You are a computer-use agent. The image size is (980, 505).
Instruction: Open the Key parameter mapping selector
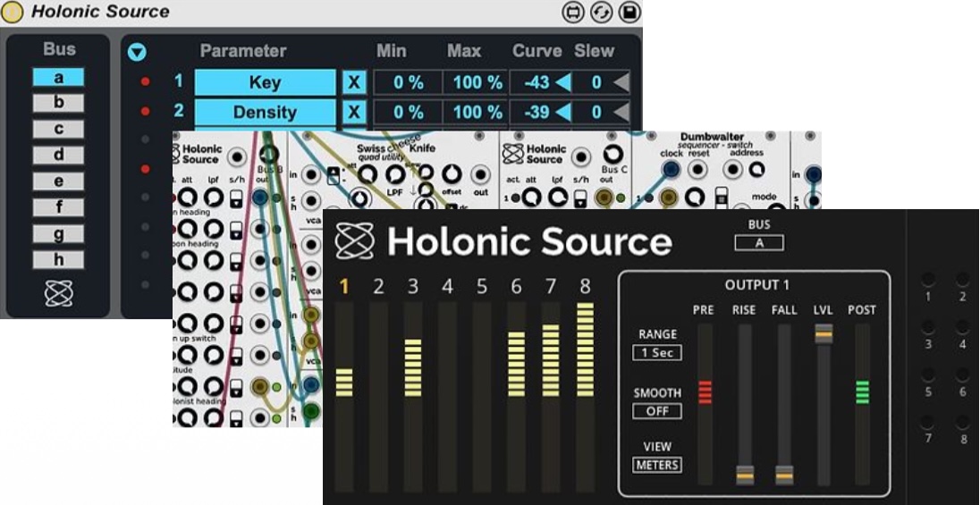(265, 82)
